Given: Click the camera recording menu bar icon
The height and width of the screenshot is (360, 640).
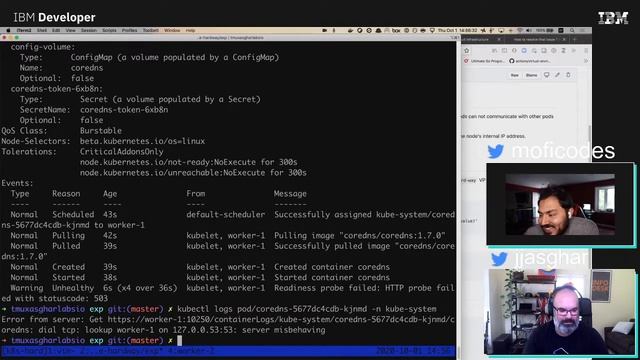Looking at the screenshot, I should [324, 30].
